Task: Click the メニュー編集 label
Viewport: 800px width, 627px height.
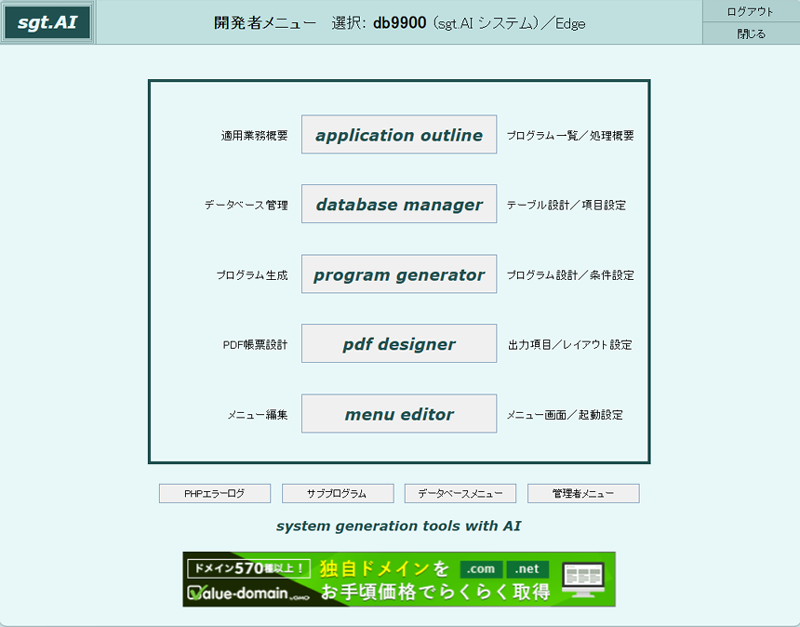Action: tap(258, 415)
